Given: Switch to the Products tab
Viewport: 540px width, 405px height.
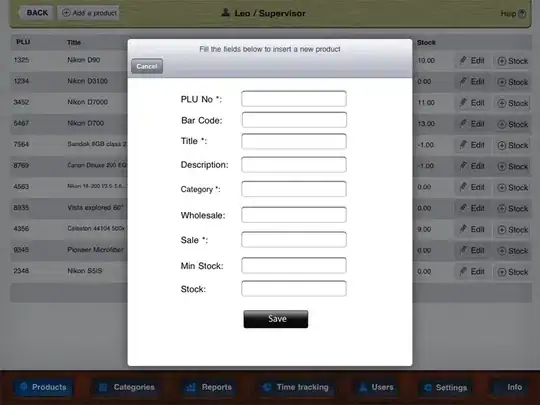Looking at the screenshot, I should 43,387.
